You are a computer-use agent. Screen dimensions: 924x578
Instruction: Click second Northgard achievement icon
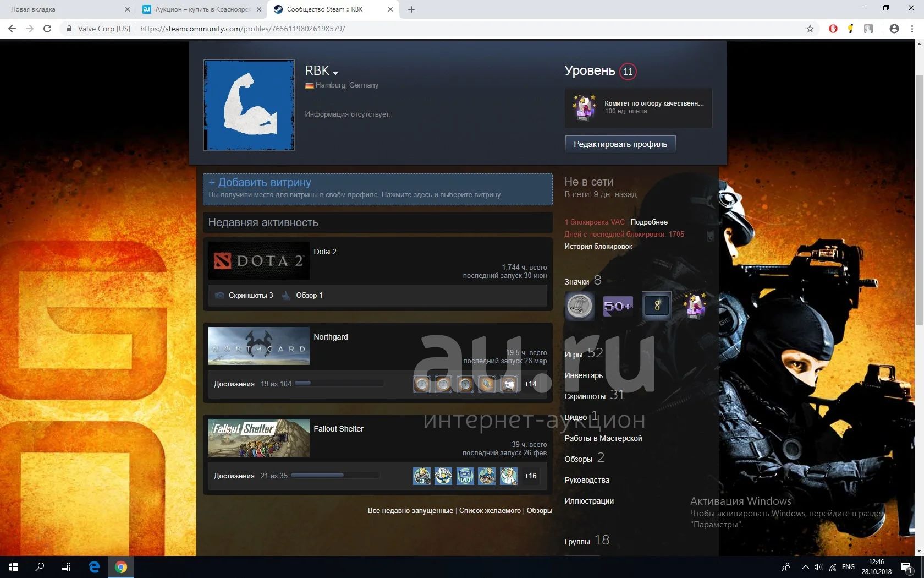443,384
